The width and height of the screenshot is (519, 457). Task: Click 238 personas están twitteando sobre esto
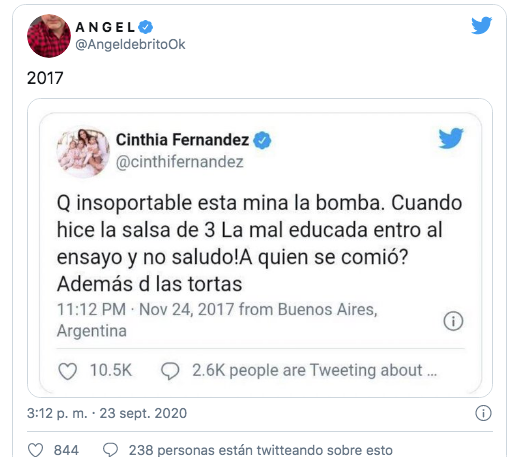coord(260,450)
